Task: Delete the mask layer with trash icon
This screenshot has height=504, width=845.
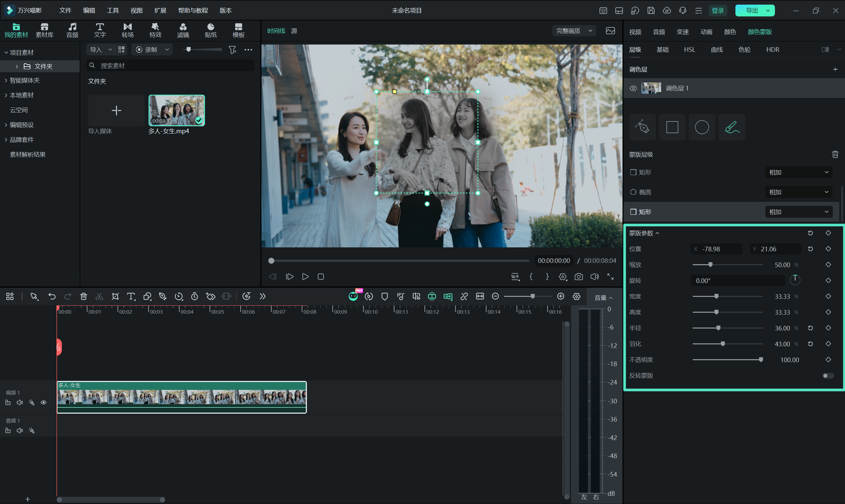Action: pos(835,154)
